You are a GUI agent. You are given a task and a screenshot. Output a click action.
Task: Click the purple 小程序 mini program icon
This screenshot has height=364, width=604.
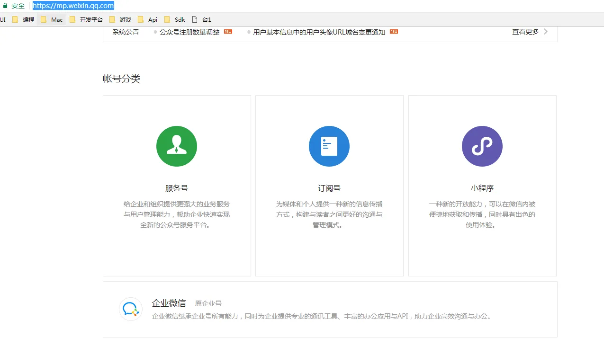click(482, 146)
